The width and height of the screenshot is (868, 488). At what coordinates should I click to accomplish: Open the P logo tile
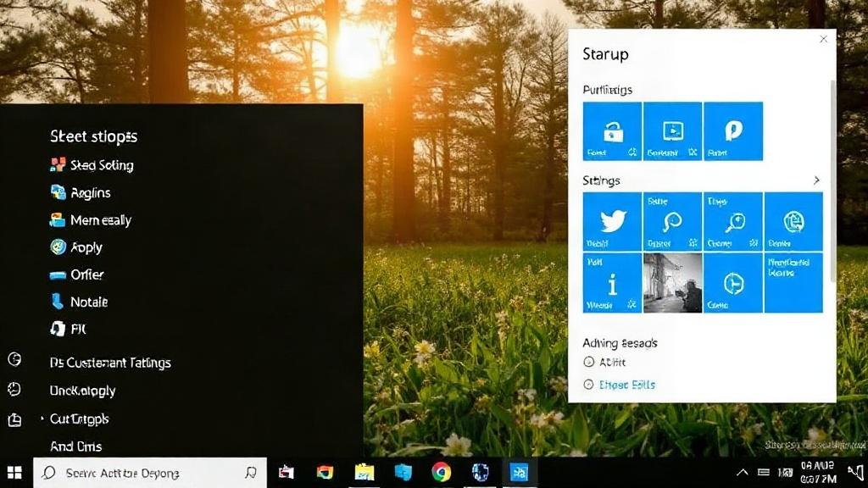click(733, 131)
